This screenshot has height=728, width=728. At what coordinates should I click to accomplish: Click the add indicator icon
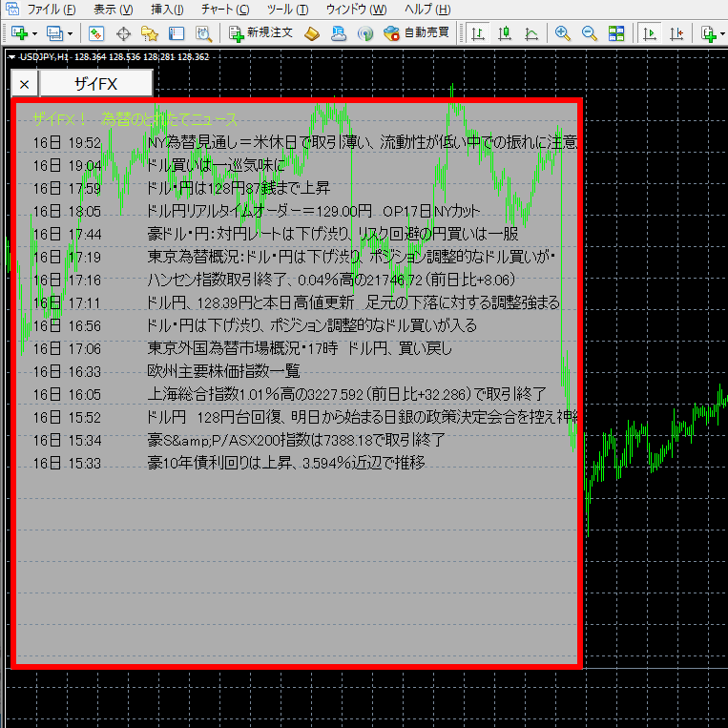coord(708,33)
